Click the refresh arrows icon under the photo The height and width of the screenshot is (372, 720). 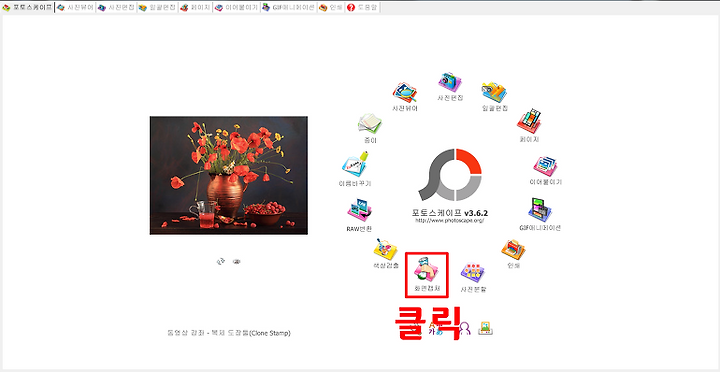tap(221, 262)
